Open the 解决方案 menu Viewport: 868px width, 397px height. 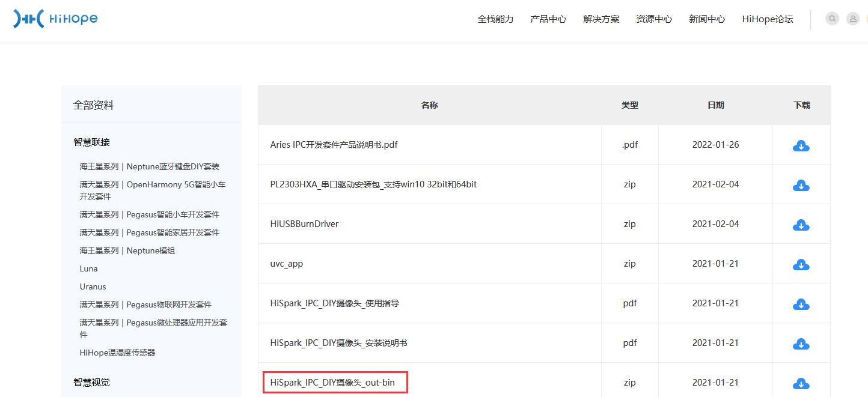point(601,19)
